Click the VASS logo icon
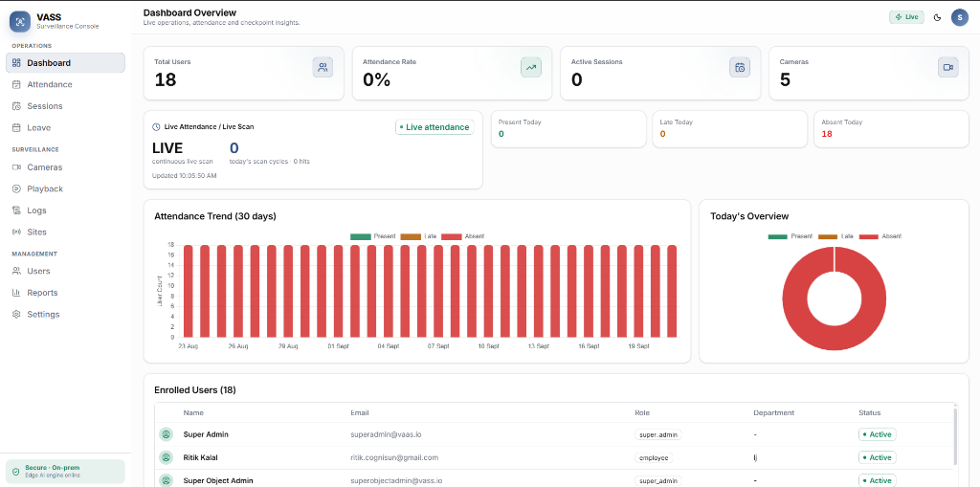 click(19, 21)
